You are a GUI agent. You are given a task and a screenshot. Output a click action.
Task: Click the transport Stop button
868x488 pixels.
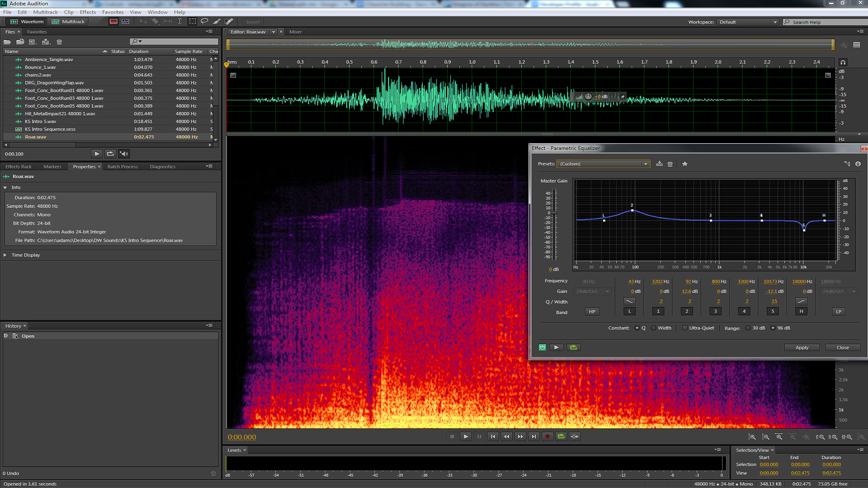pos(452,436)
